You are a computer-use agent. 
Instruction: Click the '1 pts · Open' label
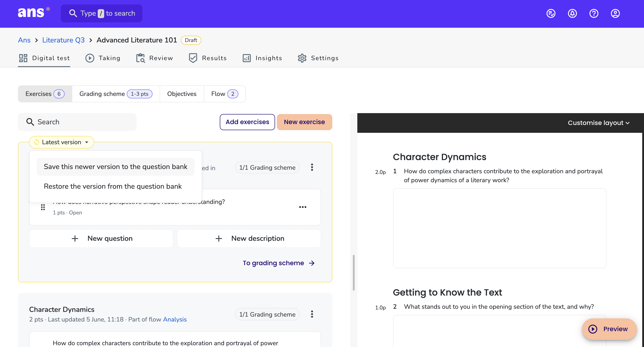point(68,212)
